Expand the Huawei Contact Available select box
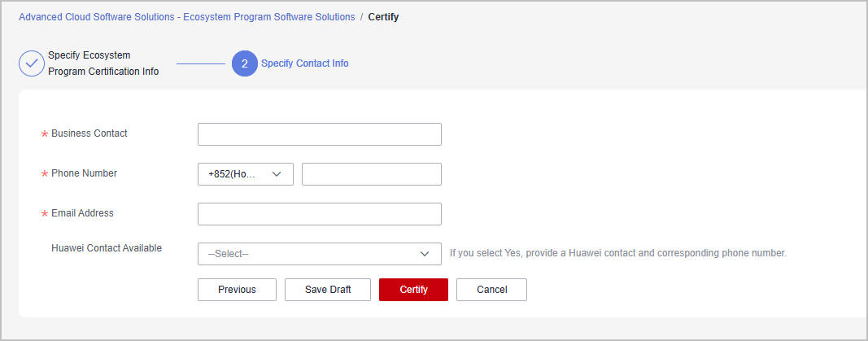 (320, 254)
